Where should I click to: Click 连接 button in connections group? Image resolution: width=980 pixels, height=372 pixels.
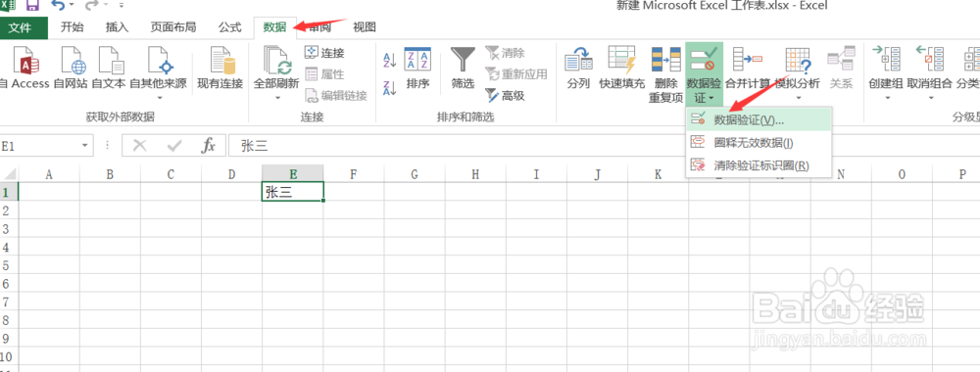pos(324,53)
